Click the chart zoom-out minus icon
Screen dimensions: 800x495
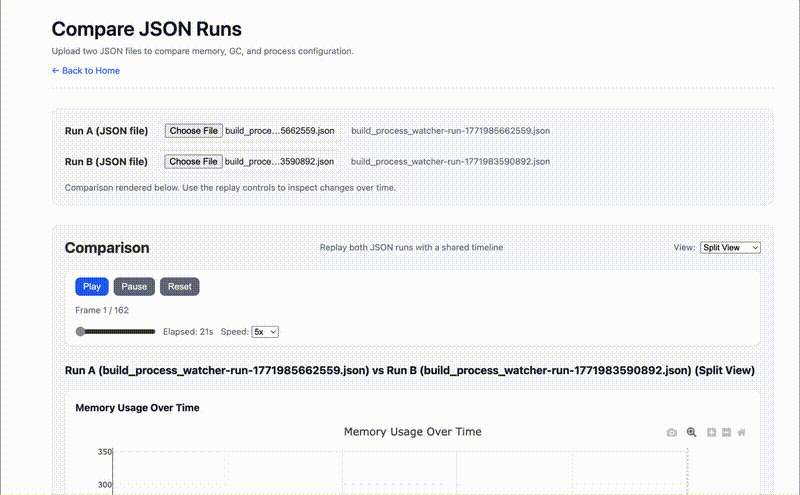click(727, 432)
